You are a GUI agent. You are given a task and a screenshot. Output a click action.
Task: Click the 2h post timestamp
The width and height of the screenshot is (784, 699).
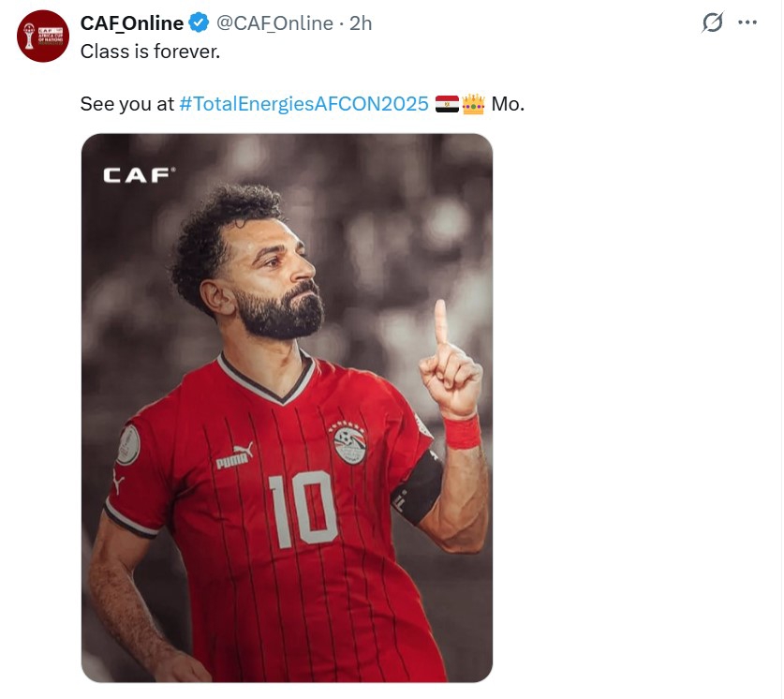pos(361,23)
